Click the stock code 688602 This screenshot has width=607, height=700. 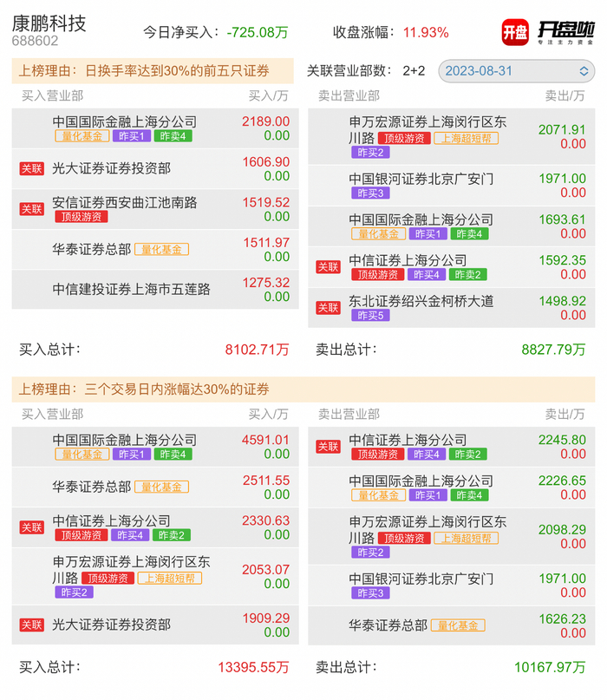point(35,41)
